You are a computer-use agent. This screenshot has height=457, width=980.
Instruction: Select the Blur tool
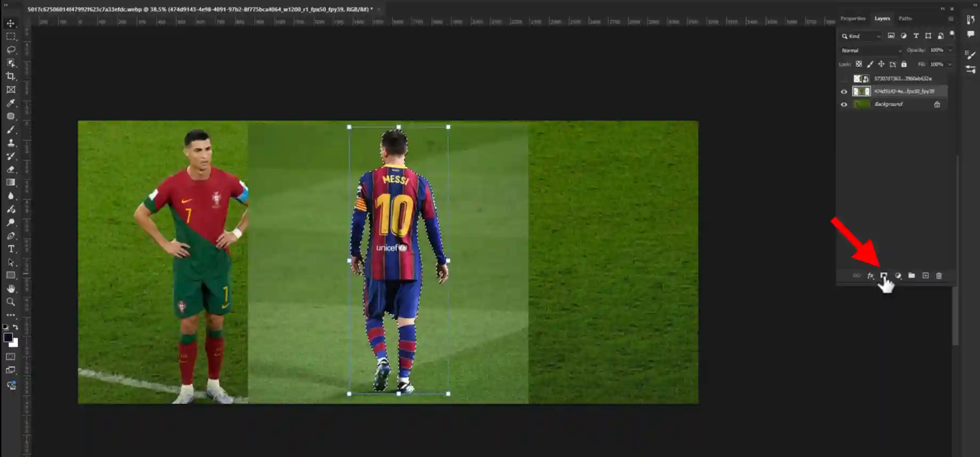pyautogui.click(x=11, y=196)
